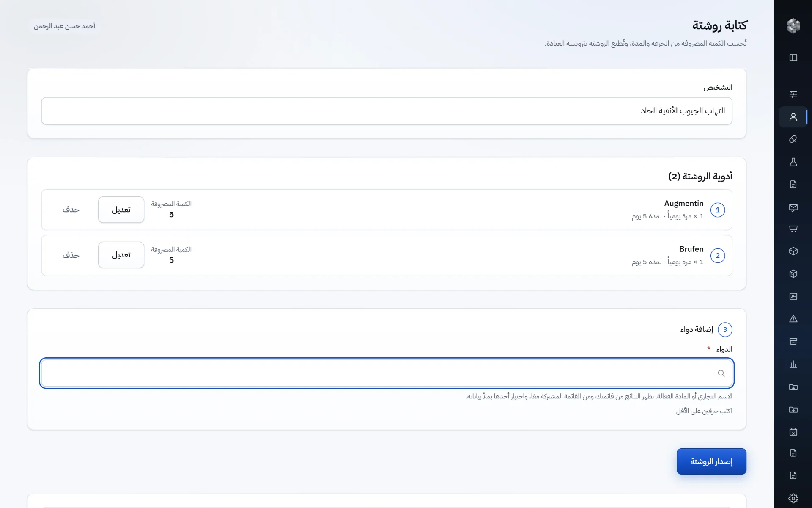Click the page title كتابة روشتة

tap(719, 25)
